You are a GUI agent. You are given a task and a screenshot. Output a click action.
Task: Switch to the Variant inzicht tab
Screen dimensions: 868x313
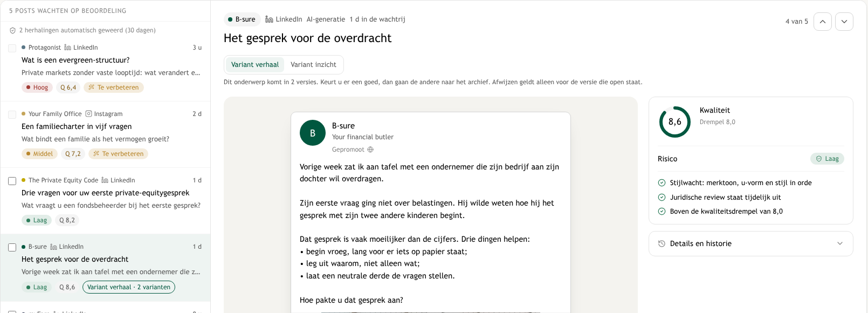click(313, 65)
